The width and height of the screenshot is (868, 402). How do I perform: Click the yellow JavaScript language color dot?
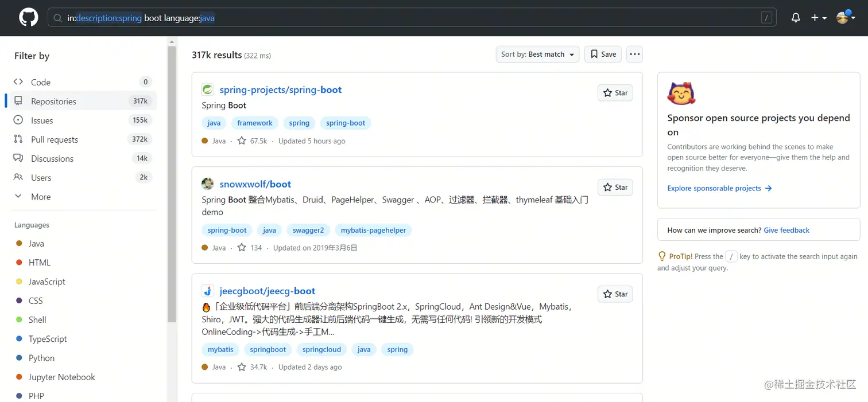19,282
